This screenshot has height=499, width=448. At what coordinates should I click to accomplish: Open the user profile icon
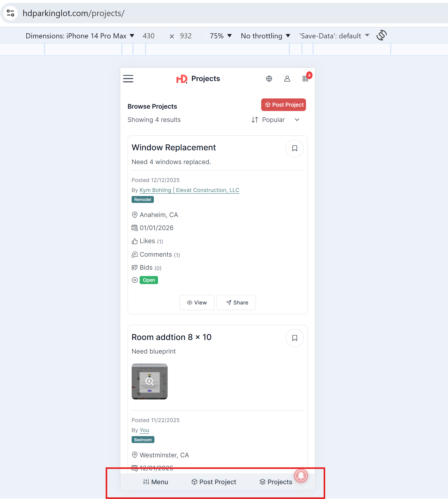coord(287,79)
